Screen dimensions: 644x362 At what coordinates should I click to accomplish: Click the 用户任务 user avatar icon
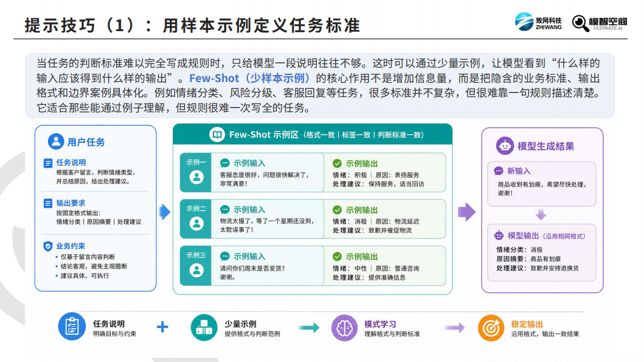pos(56,141)
